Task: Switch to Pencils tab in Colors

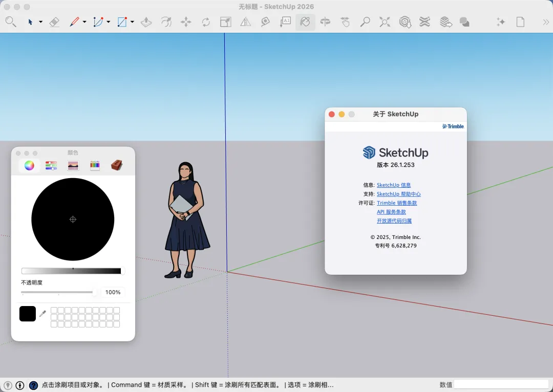Action: click(95, 165)
